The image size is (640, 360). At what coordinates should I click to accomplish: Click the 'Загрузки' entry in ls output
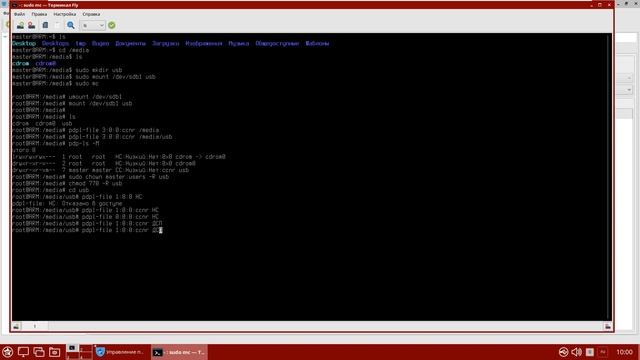pos(165,43)
